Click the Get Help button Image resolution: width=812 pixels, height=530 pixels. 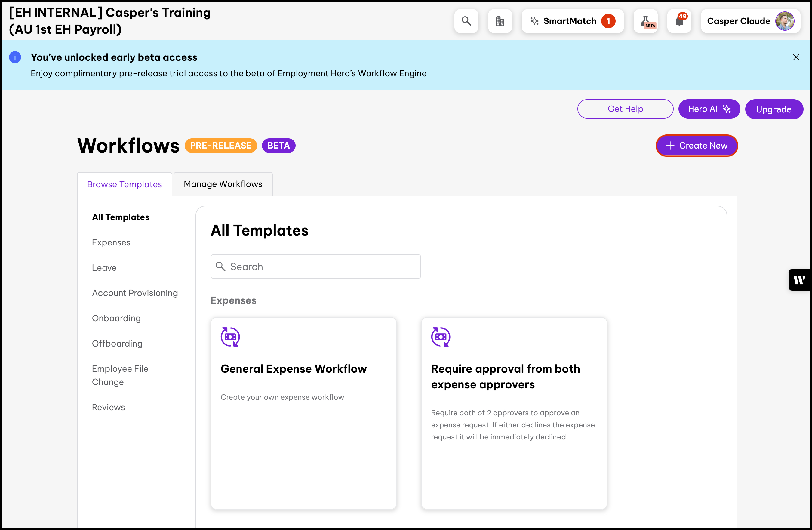pos(625,109)
